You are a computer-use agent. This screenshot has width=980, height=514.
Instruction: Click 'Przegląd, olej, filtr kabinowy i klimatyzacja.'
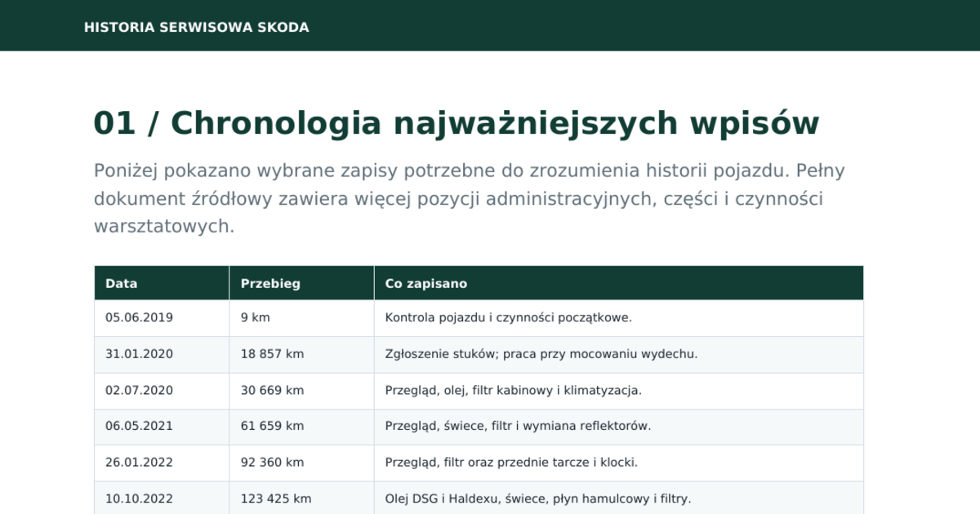(514, 391)
